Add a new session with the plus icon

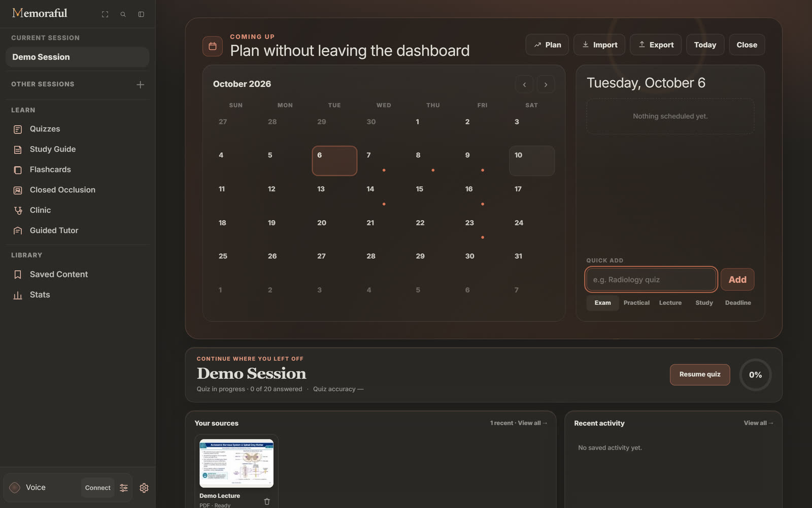(141, 84)
